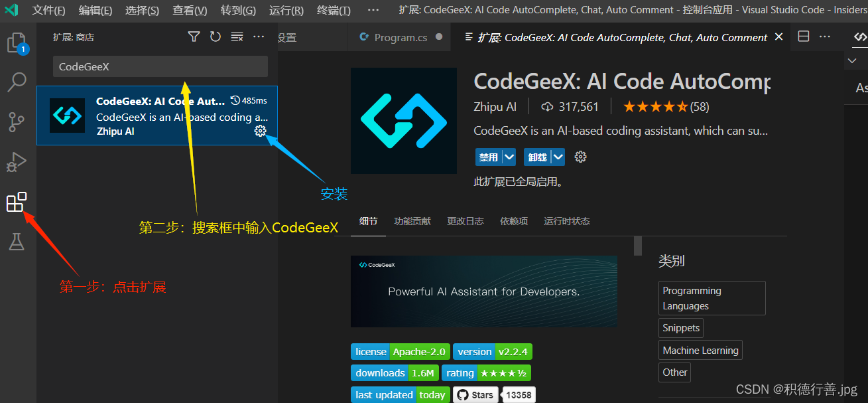Click the CodeGeeX extension title heading
The image size is (868, 403).
[622, 81]
